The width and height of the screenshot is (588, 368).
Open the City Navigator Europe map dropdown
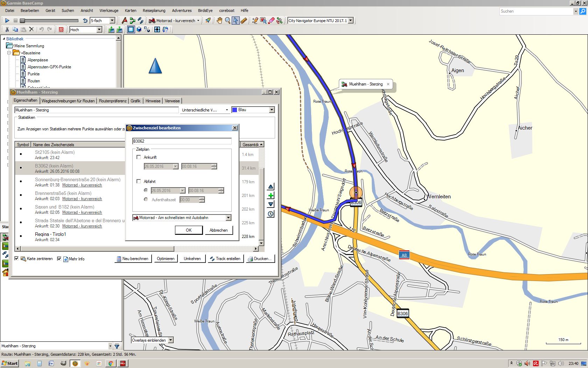point(351,21)
